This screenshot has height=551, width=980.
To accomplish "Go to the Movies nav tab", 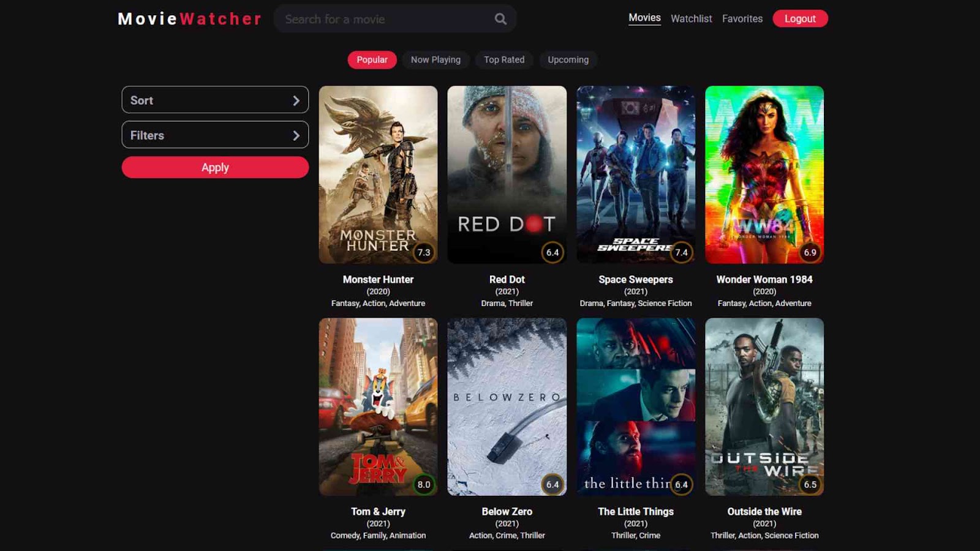I will pyautogui.click(x=644, y=18).
